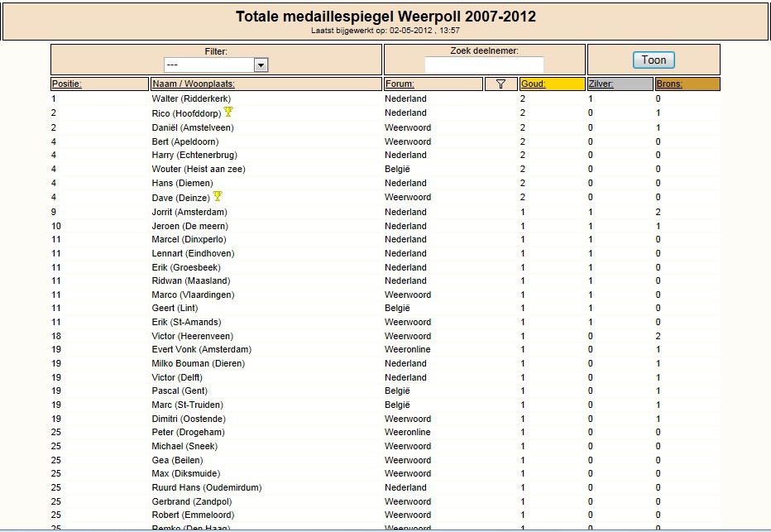Screen dimensions: 771x532
Task: Click the name Robert (Emmeloord)
Action: click(194, 515)
